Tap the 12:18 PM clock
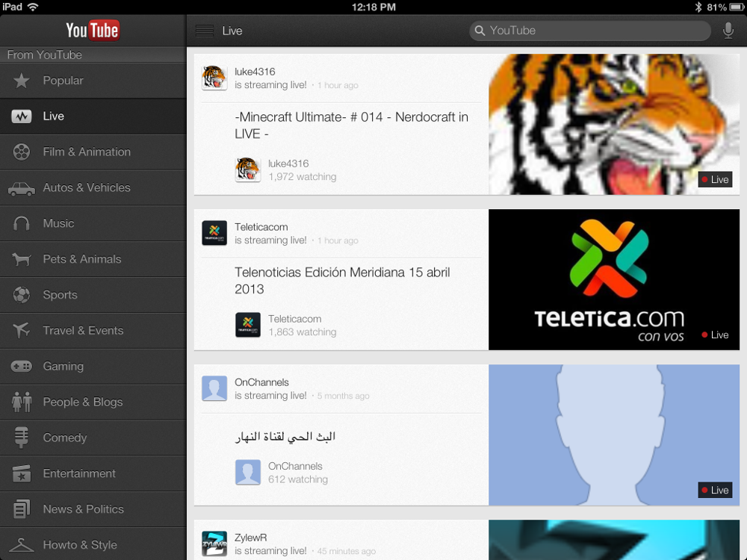This screenshot has width=747, height=560. [373, 7]
